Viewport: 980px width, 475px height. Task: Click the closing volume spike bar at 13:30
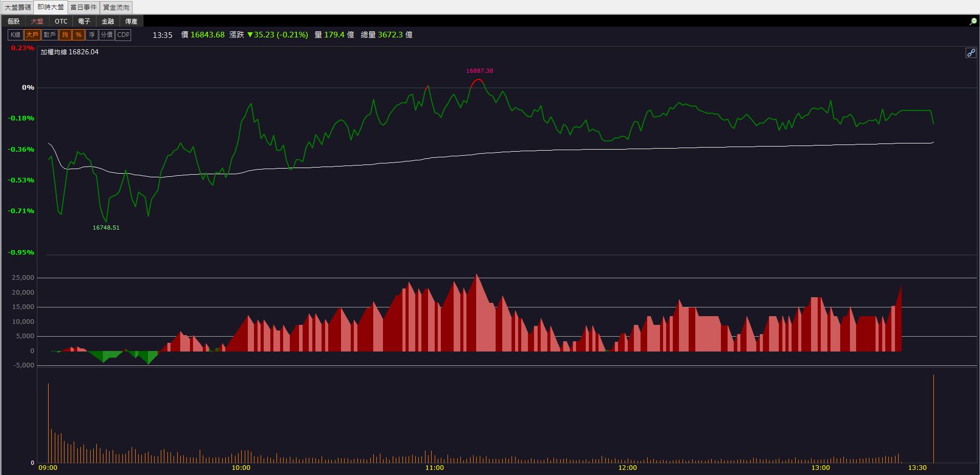pyautogui.click(x=933, y=419)
